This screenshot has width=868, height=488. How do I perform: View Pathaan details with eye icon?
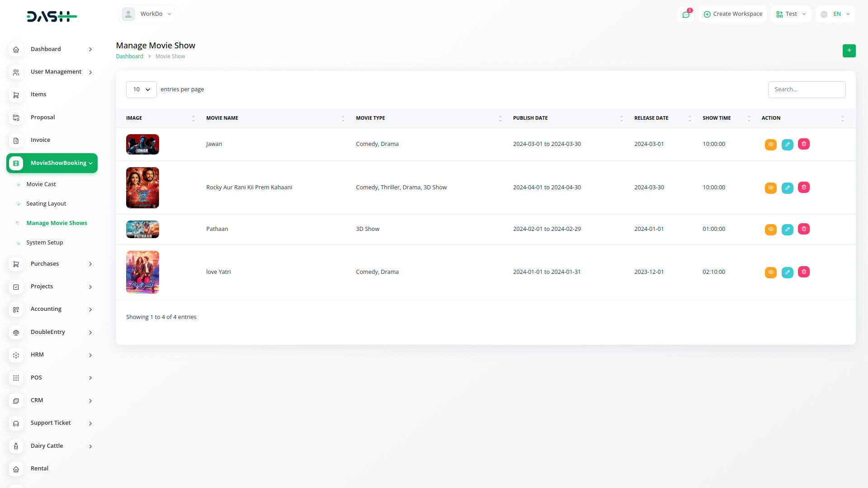pos(770,230)
